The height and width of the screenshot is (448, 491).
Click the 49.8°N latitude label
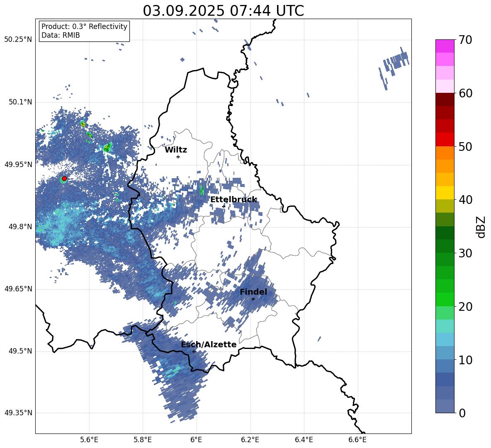coord(20,227)
